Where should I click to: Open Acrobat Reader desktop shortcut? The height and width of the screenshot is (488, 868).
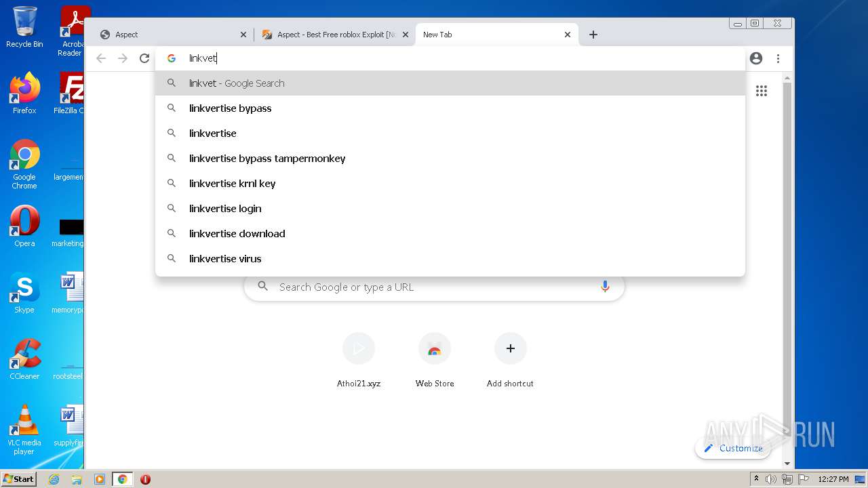(71, 31)
